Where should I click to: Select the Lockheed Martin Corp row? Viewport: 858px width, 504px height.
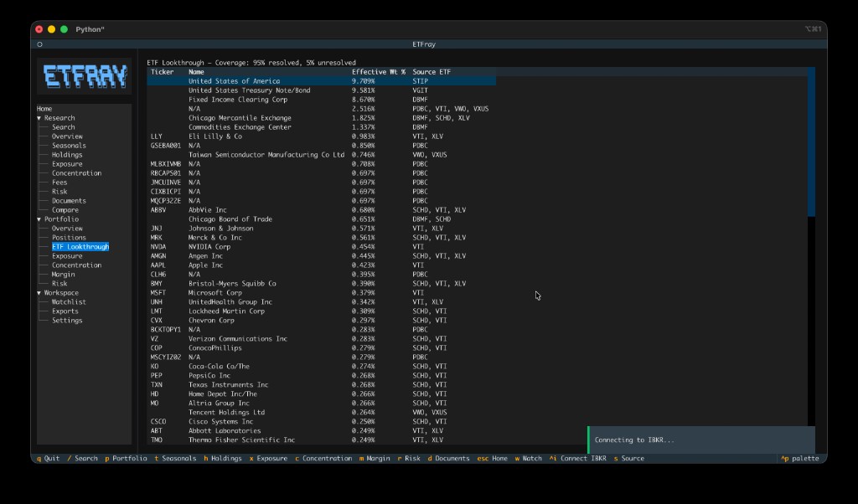(x=321, y=311)
